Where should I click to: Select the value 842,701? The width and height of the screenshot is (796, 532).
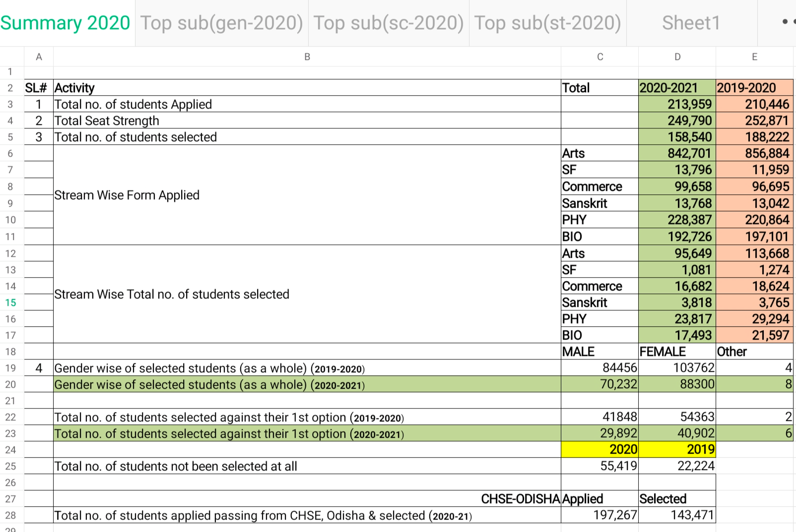coord(677,153)
